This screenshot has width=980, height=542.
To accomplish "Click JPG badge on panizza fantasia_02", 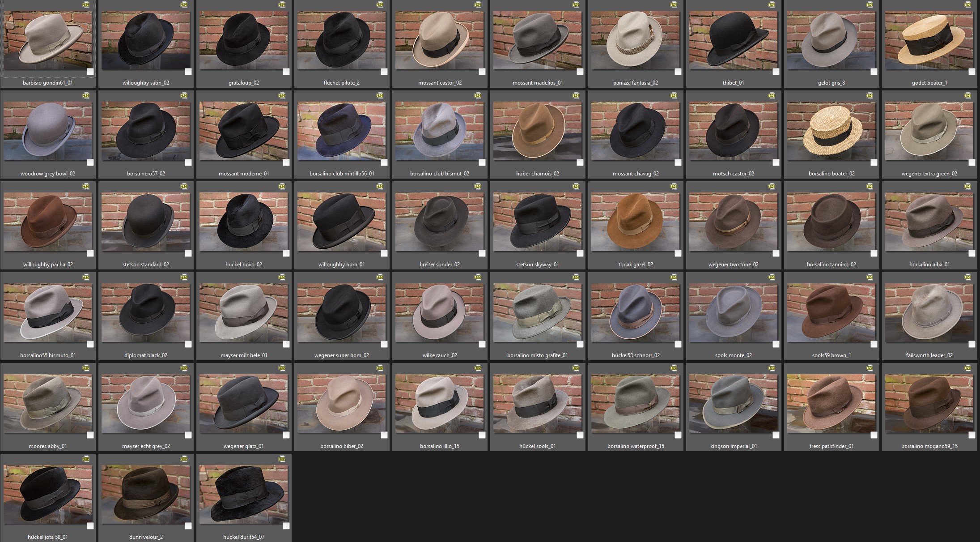I will point(674,4).
